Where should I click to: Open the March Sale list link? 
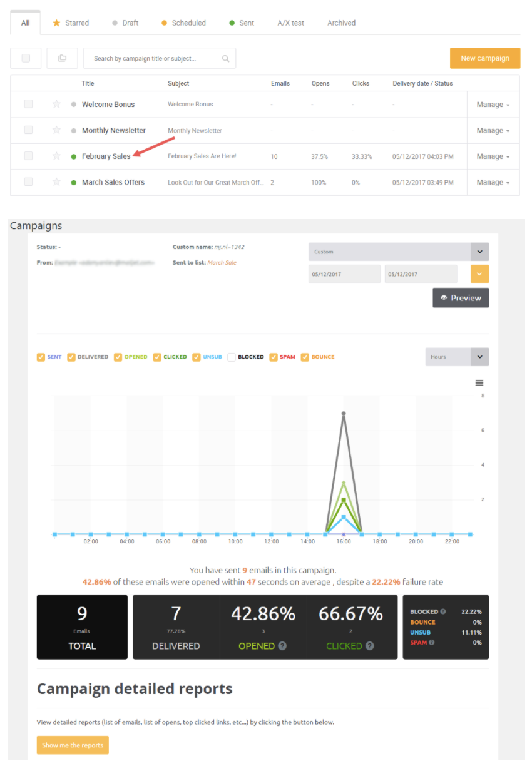[222, 263]
